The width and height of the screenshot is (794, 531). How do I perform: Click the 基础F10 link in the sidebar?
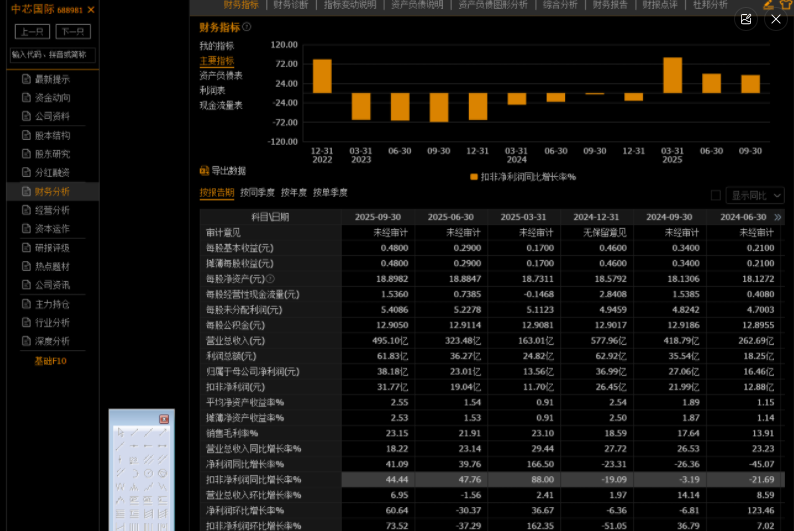[50, 361]
